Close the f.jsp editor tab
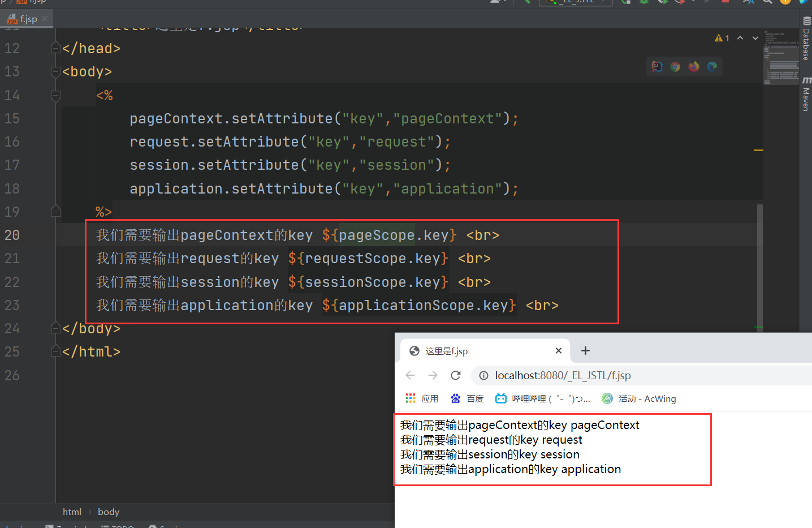This screenshot has width=812, height=528. tap(45, 19)
